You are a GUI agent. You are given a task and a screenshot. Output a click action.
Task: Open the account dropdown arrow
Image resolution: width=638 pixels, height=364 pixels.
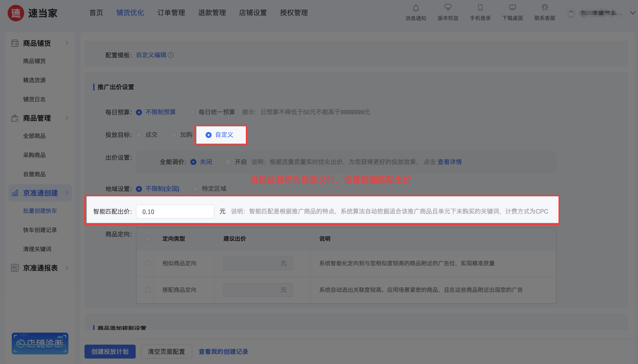coord(633,13)
